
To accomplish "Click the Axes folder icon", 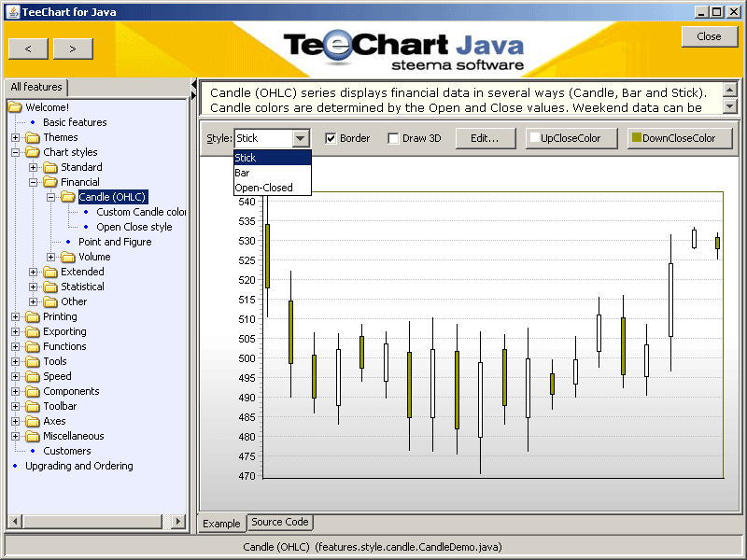I will [x=33, y=421].
